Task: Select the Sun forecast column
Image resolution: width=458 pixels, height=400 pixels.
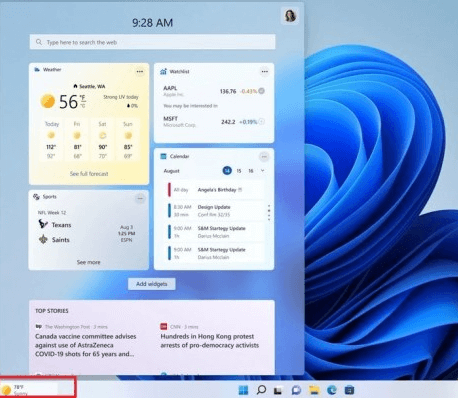Action: point(128,140)
